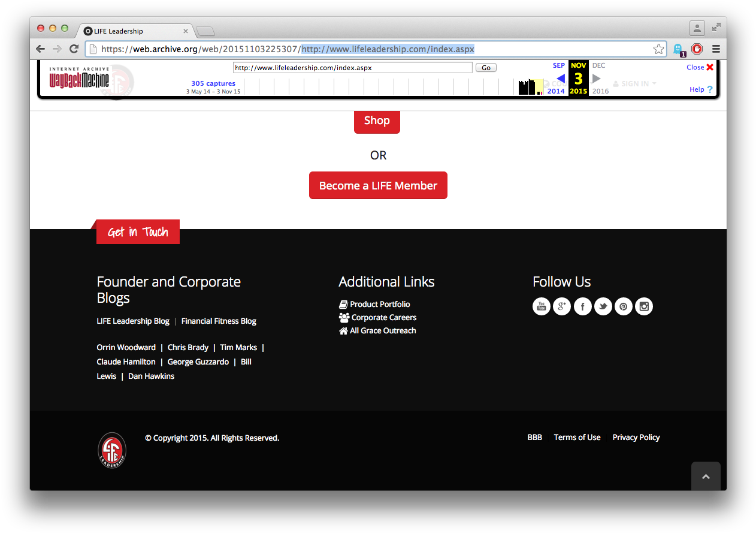756x533 pixels.
Task: Close the Wayback Machine banner
Action: (x=700, y=67)
